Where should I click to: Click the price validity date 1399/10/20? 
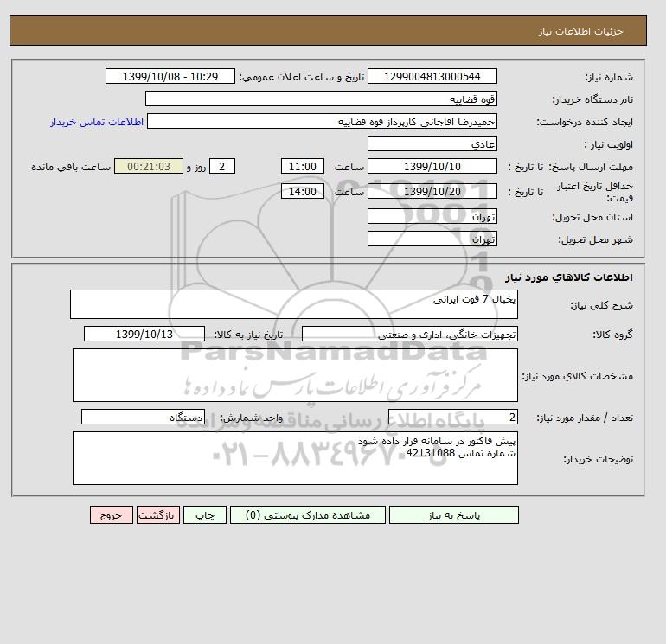pos(432,191)
